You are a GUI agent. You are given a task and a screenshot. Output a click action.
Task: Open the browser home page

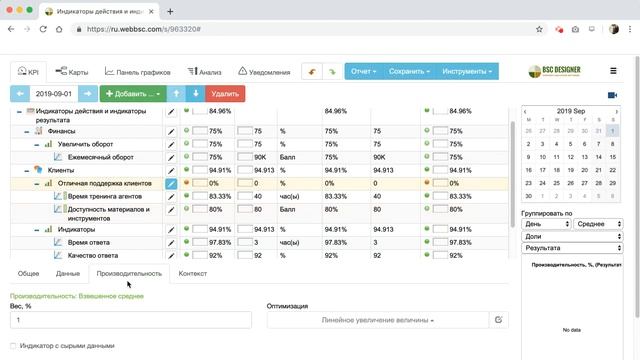coord(59,29)
